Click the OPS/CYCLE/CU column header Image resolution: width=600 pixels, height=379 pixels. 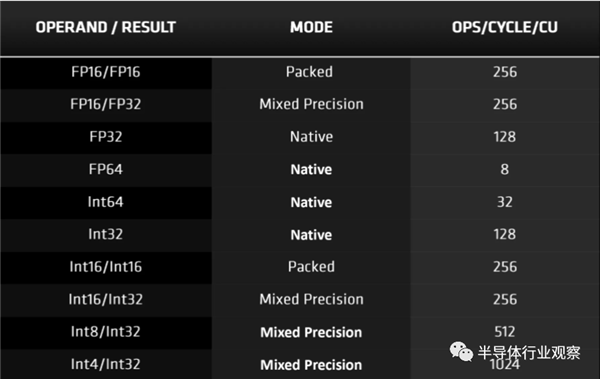[x=505, y=27]
